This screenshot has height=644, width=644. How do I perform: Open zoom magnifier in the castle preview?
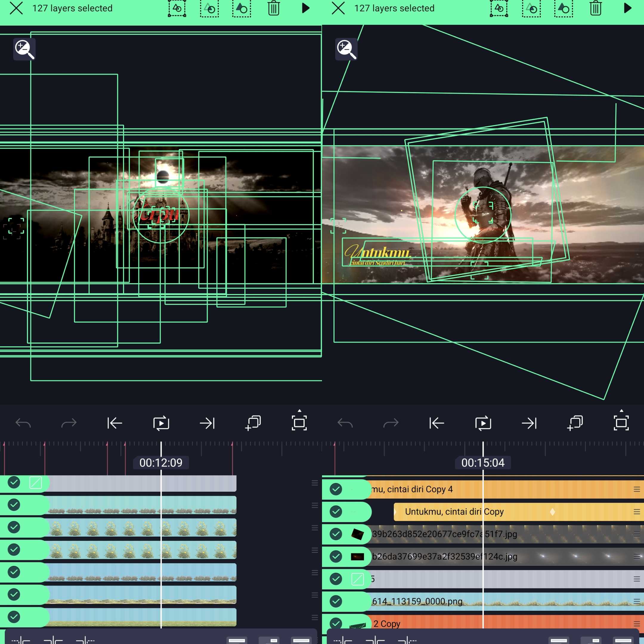[24, 49]
